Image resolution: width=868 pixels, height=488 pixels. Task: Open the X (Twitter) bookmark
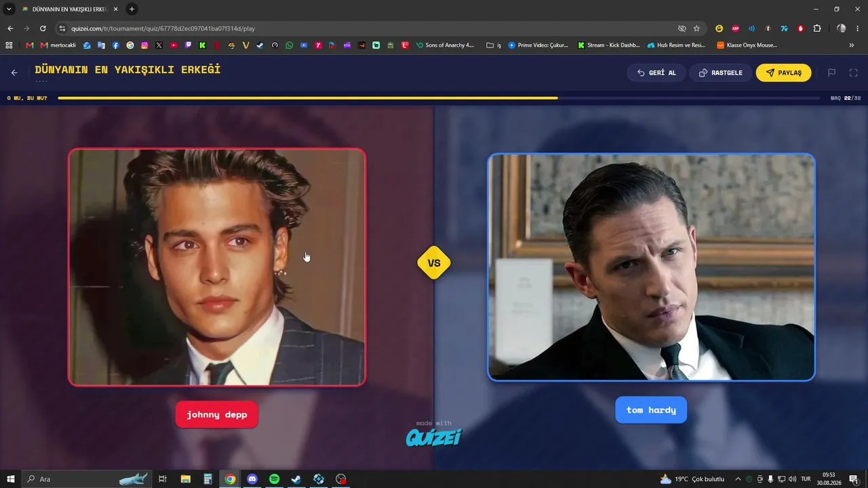coord(159,45)
